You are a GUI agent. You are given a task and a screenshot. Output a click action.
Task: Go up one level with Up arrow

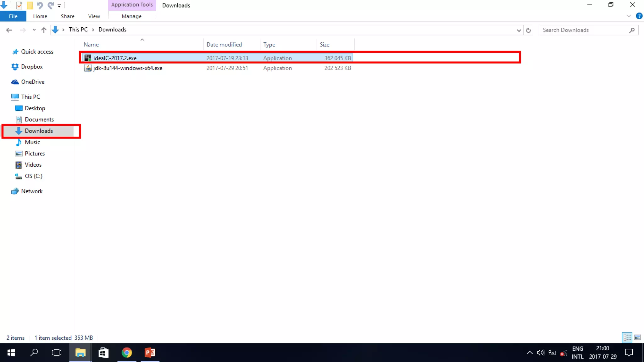(x=44, y=30)
